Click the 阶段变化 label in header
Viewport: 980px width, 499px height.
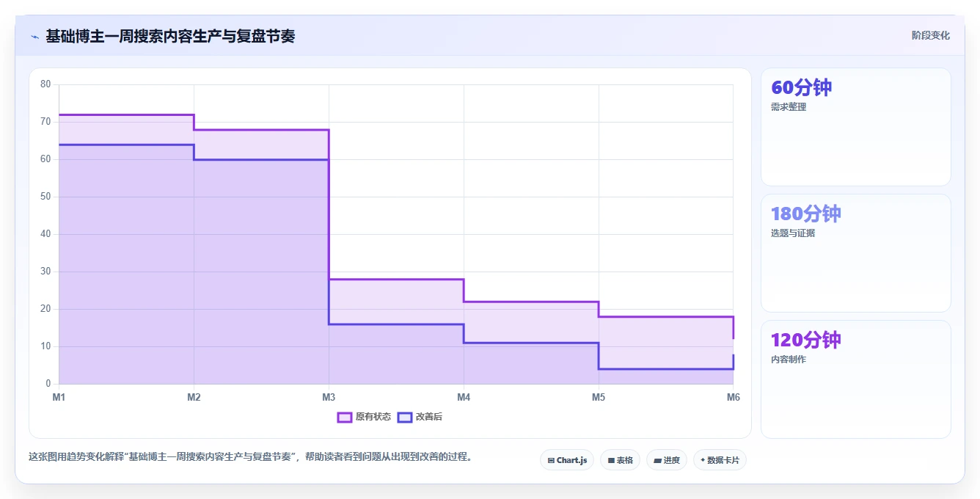click(930, 35)
